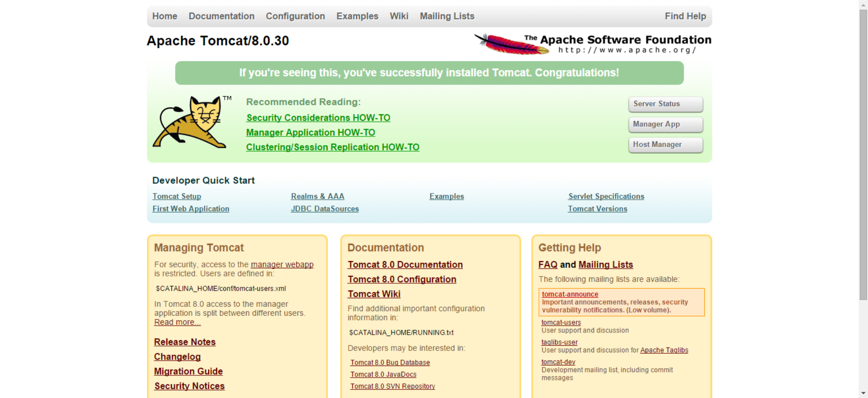This screenshot has height=398, width=868.
Task: Click the green Congratulations banner text
Action: tap(429, 73)
